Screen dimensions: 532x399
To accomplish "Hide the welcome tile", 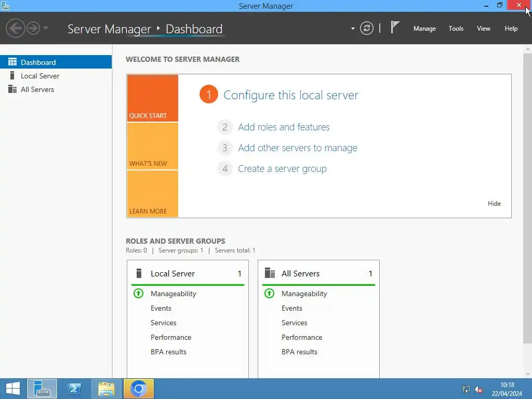I will [494, 204].
